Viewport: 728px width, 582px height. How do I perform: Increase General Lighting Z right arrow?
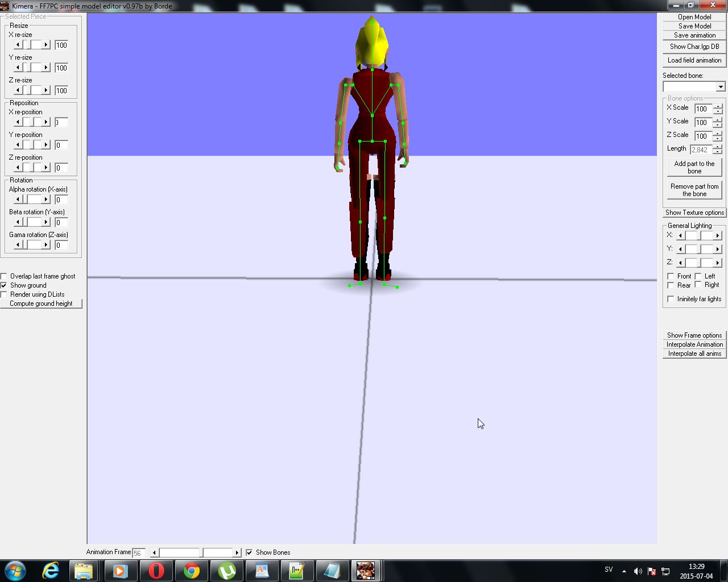[x=717, y=263]
